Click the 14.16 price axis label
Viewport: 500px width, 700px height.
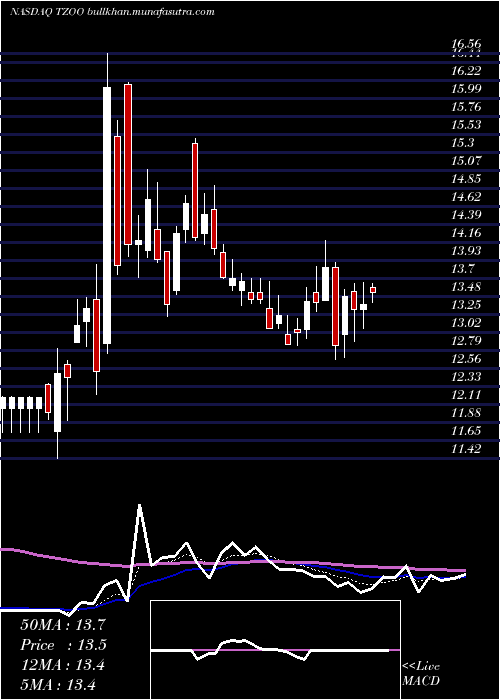pyautogui.click(x=466, y=233)
